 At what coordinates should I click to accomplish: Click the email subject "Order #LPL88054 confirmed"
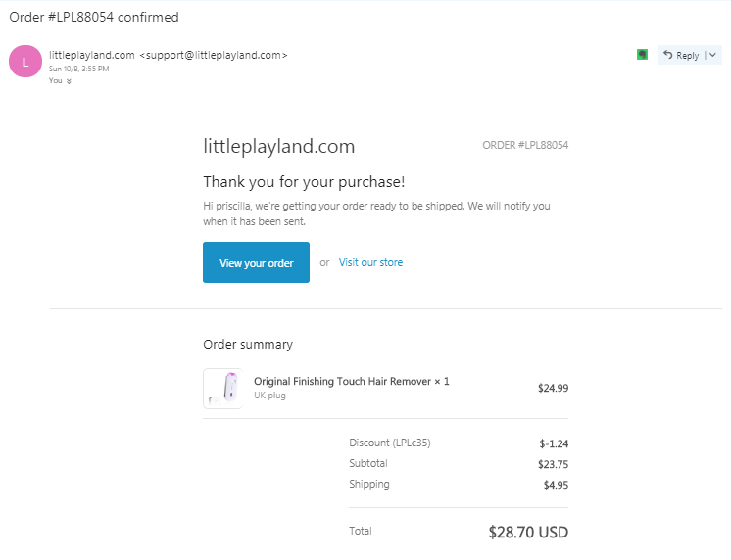pos(94,18)
